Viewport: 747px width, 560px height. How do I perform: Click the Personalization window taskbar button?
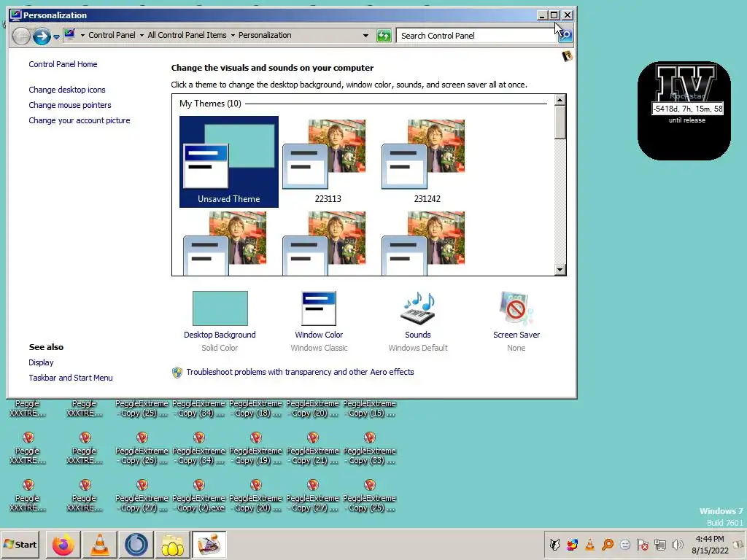tap(209, 544)
